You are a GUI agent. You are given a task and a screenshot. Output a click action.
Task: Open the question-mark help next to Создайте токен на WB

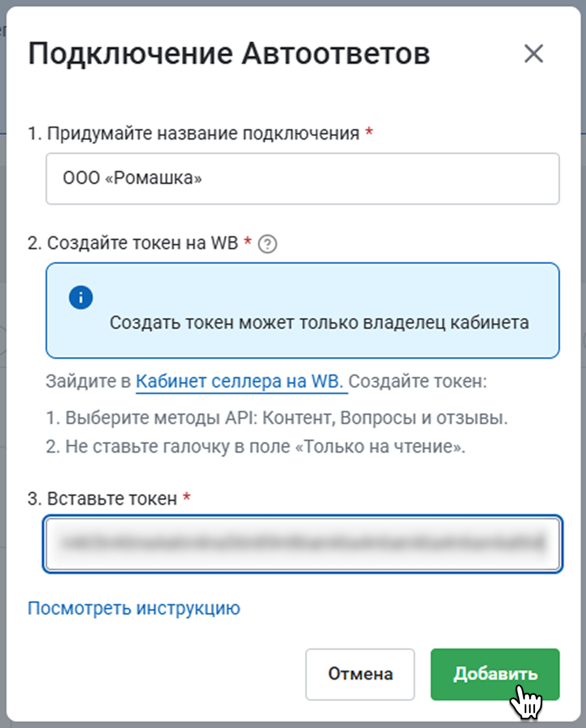[268, 244]
